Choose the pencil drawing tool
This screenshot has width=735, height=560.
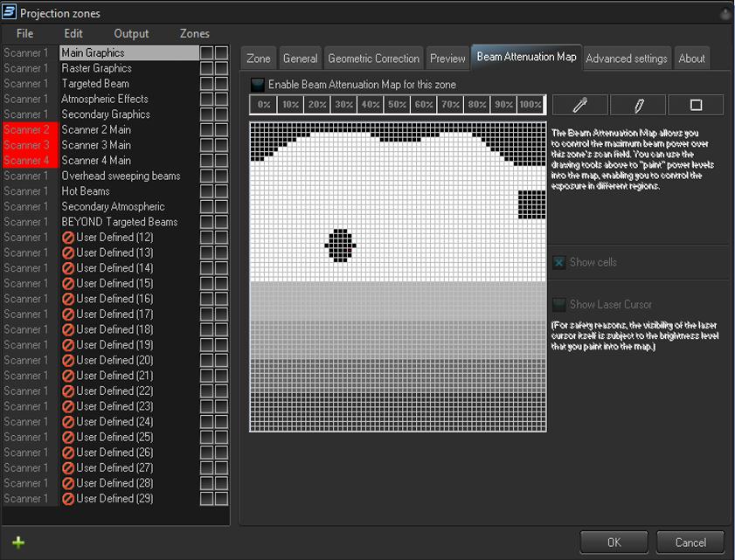[637, 105]
